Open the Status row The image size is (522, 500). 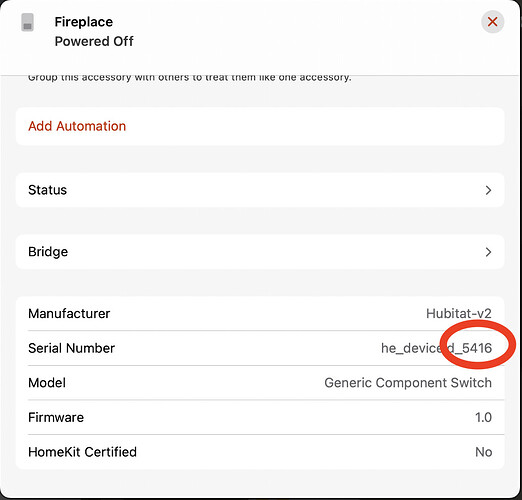[x=260, y=190]
